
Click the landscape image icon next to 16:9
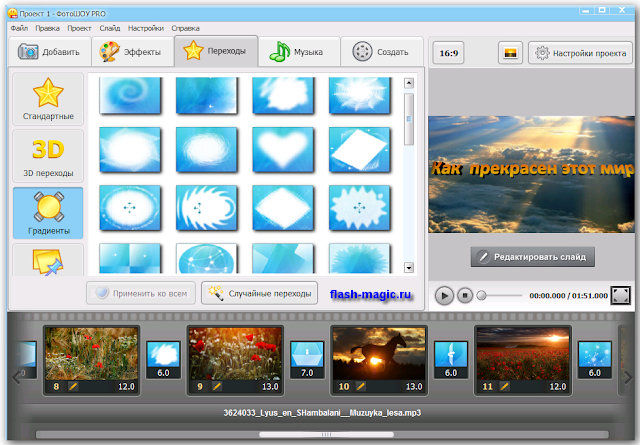(510, 53)
